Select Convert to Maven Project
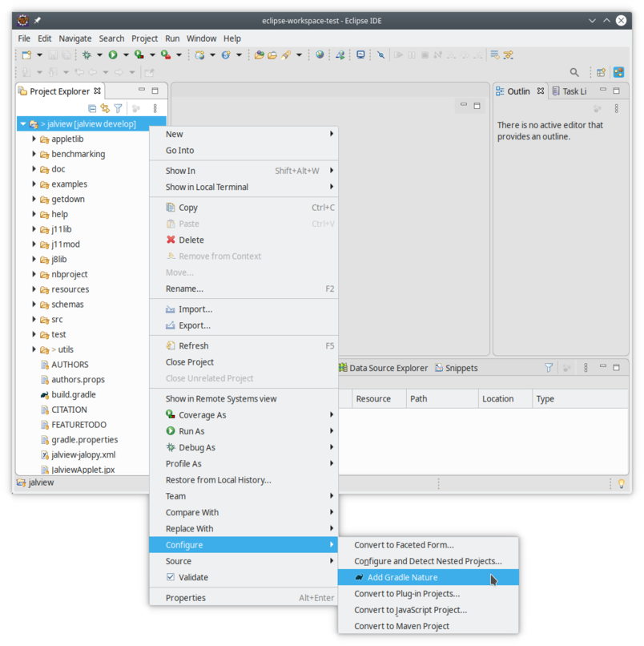Screen dimensions: 644x646 pyautogui.click(x=428, y=626)
